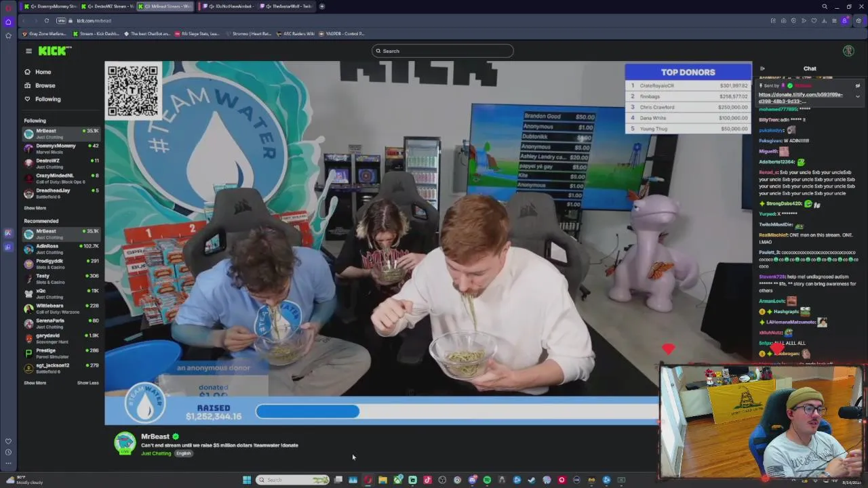Switch to DommyxMommy browser tab
Viewport: 868px width, 488px height.
point(51,6)
